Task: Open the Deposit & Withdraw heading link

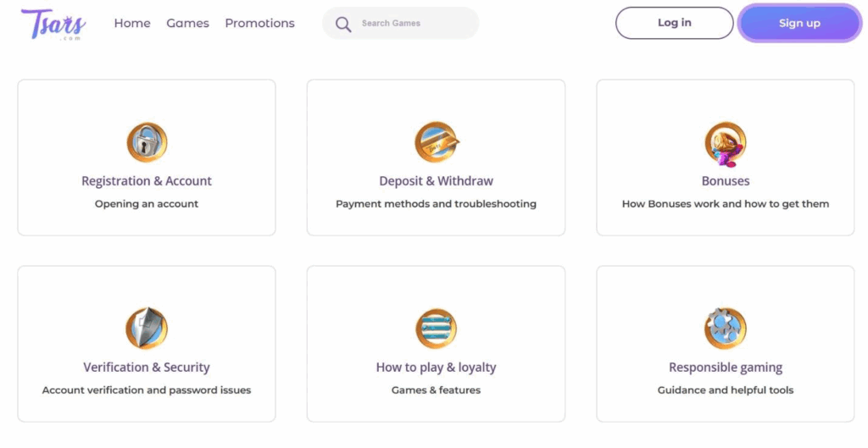Action: tap(436, 181)
